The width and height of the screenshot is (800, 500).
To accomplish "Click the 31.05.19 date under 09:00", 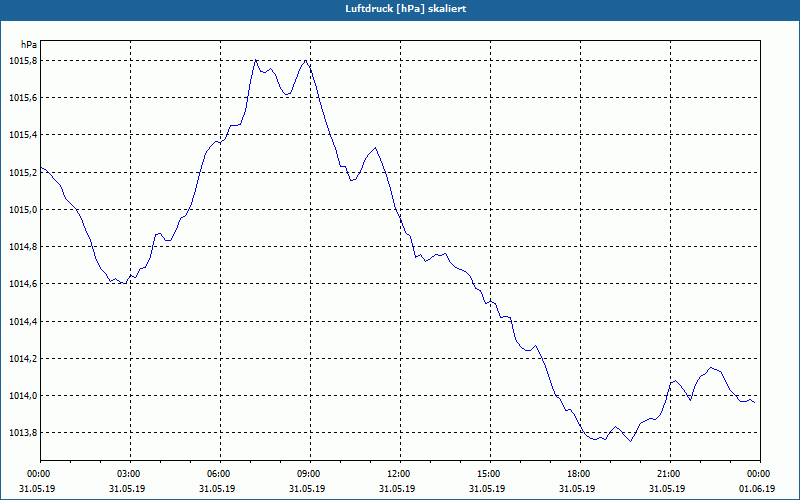I will coord(307,489).
